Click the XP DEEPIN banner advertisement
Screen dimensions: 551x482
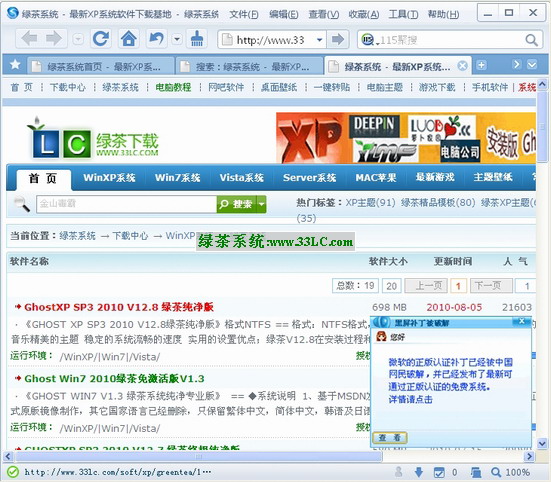[x=406, y=138]
